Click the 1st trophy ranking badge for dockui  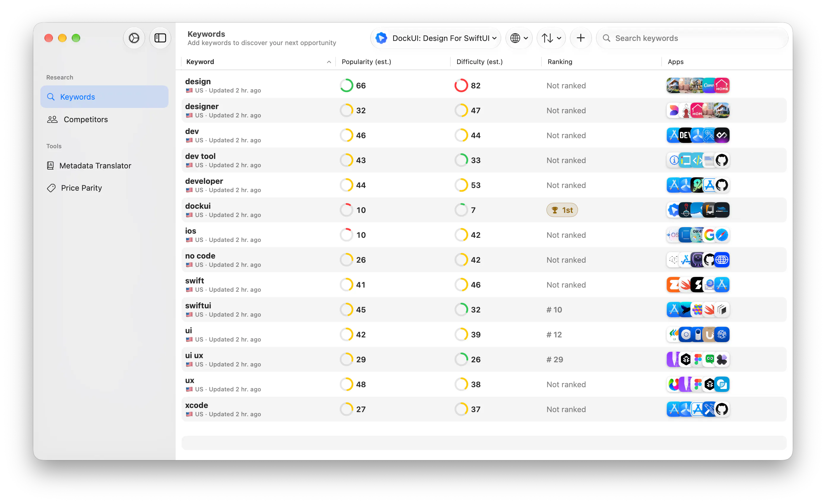pos(562,210)
